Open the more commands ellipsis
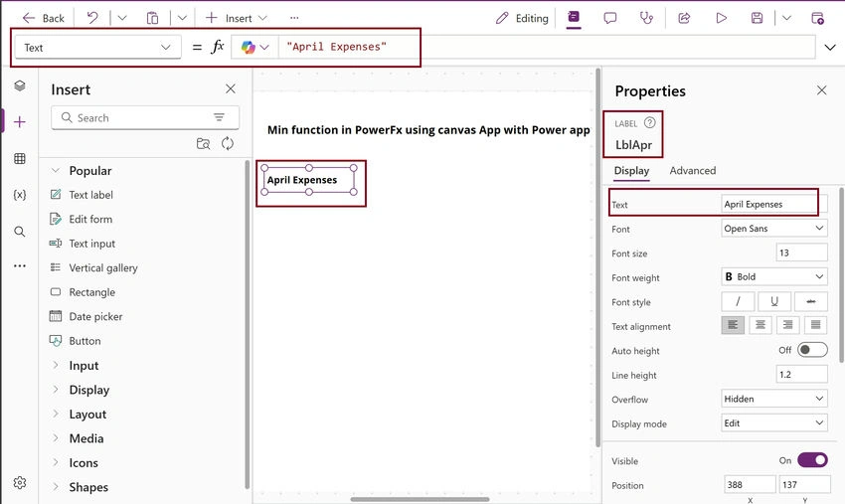845x504 pixels. [x=294, y=18]
